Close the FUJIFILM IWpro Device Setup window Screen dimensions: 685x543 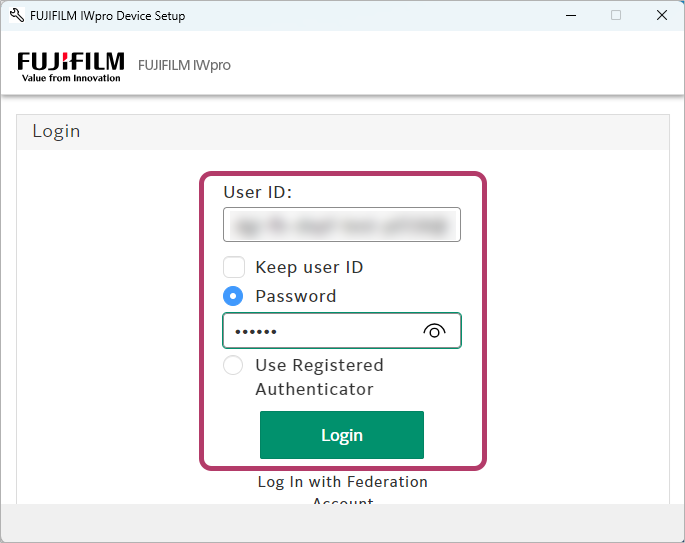[x=661, y=16]
